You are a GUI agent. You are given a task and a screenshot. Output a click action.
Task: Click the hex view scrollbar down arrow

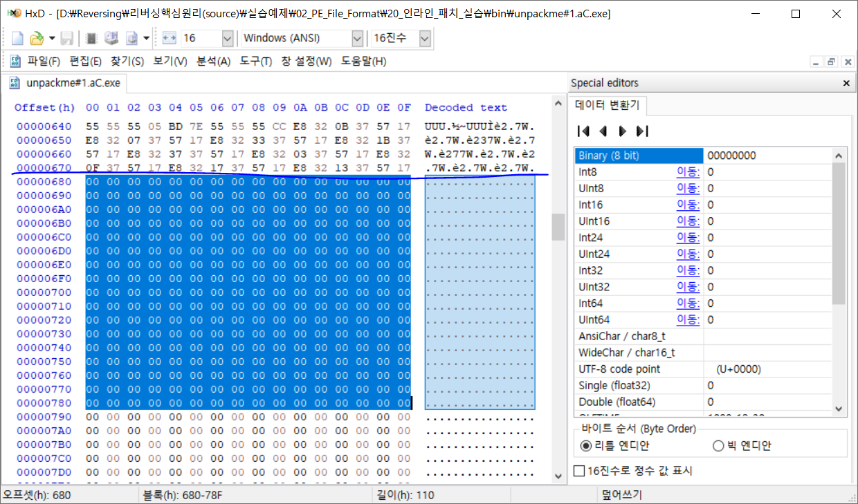[x=558, y=476]
